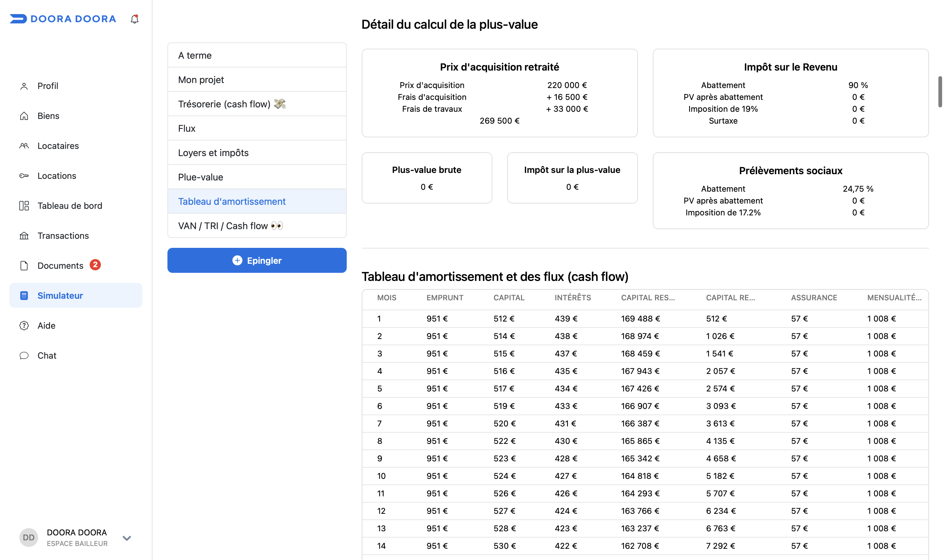Click the DOORA DOORA logo
The image size is (944, 560).
point(63,19)
